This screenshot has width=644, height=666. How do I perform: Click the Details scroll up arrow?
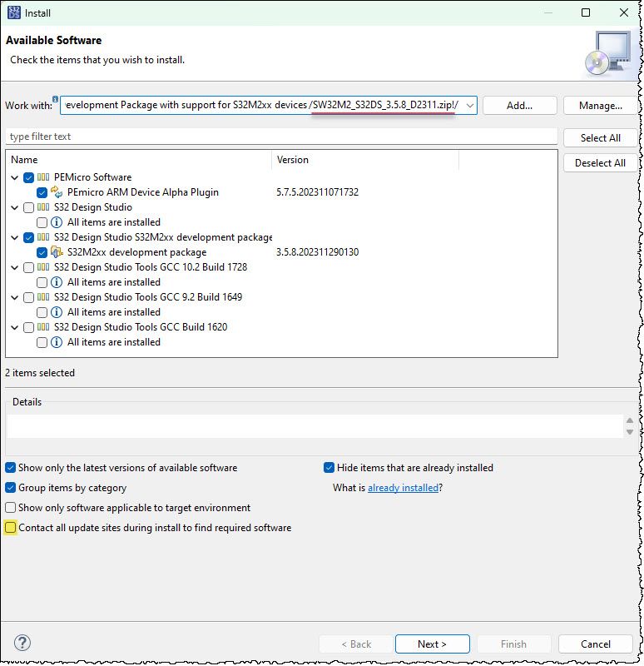pyautogui.click(x=630, y=420)
